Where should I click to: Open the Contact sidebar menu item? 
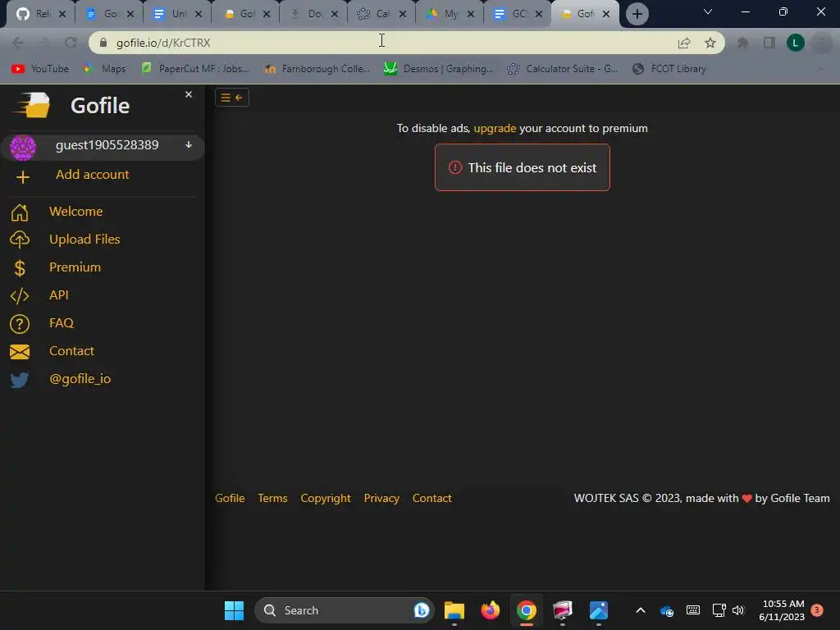[x=72, y=350]
